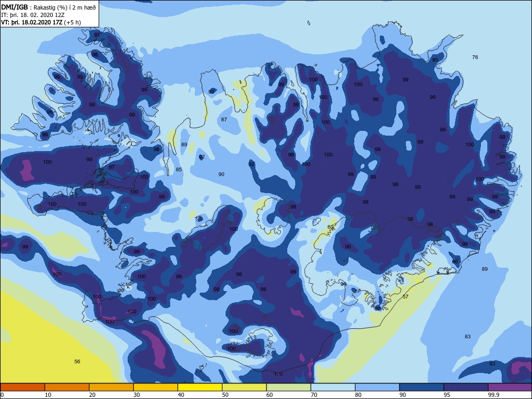Select the legend tick label 50
Image resolution: width=532 pixels, height=399 pixels.
(225, 395)
